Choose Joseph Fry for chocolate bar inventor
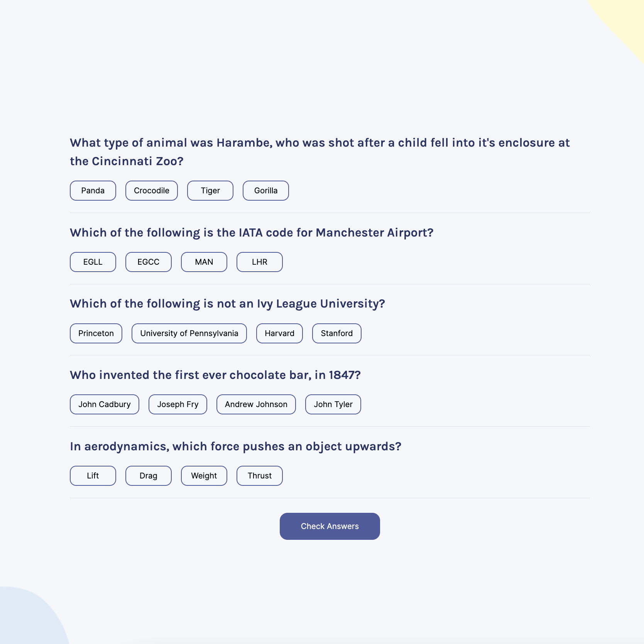Viewport: 644px width, 644px height. 177,404
